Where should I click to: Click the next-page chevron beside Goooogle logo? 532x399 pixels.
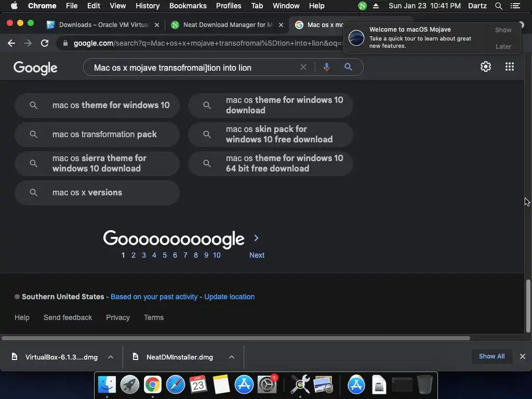[x=257, y=238]
